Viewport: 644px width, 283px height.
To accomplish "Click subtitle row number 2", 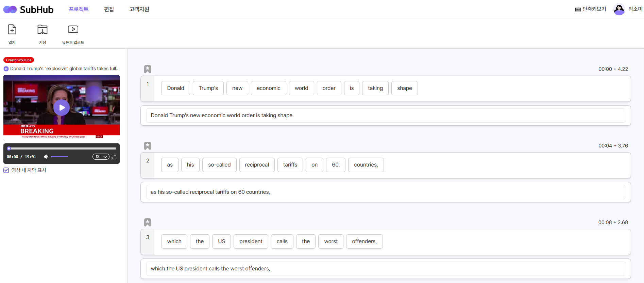I will [148, 161].
